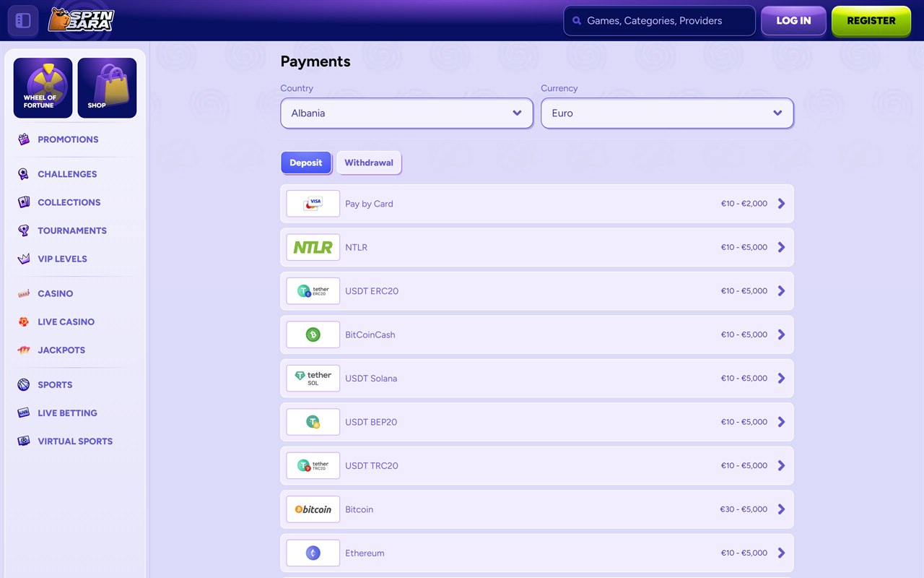Expand the USDT TRC20 row arrow
Viewport: 924px width, 578px height.
[781, 466]
